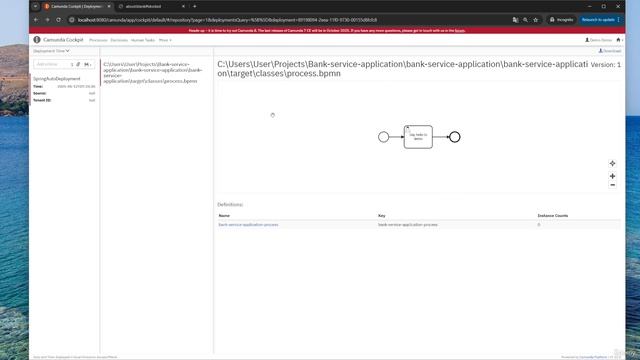640x360 pixels.
Task: Click the zoom magnifier icon in address bar
Action: tap(525, 20)
